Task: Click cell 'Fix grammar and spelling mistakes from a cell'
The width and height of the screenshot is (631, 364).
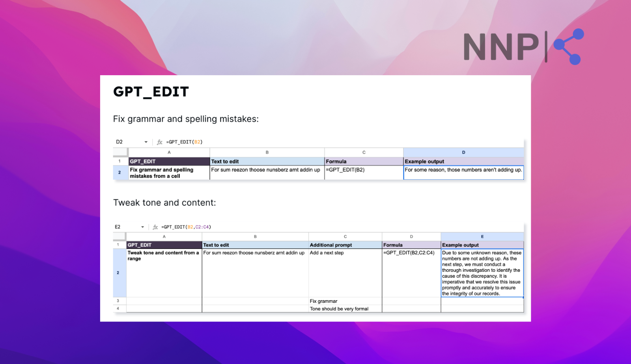Action: 169,173
